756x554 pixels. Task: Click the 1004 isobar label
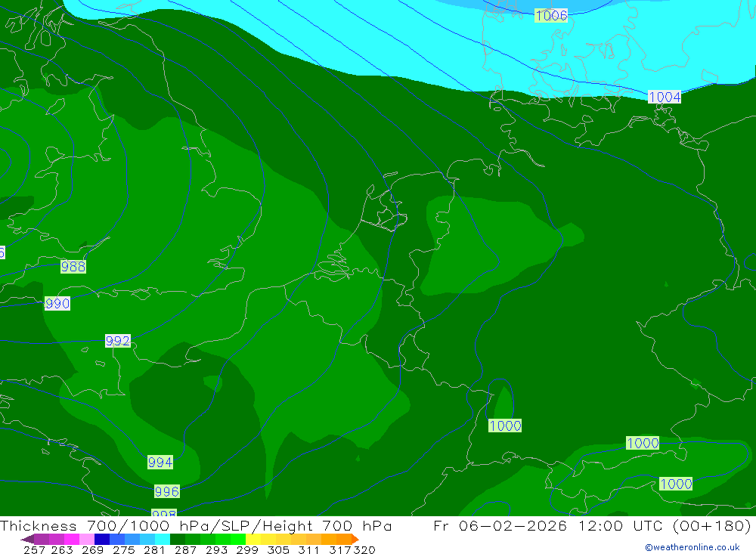pos(665,97)
